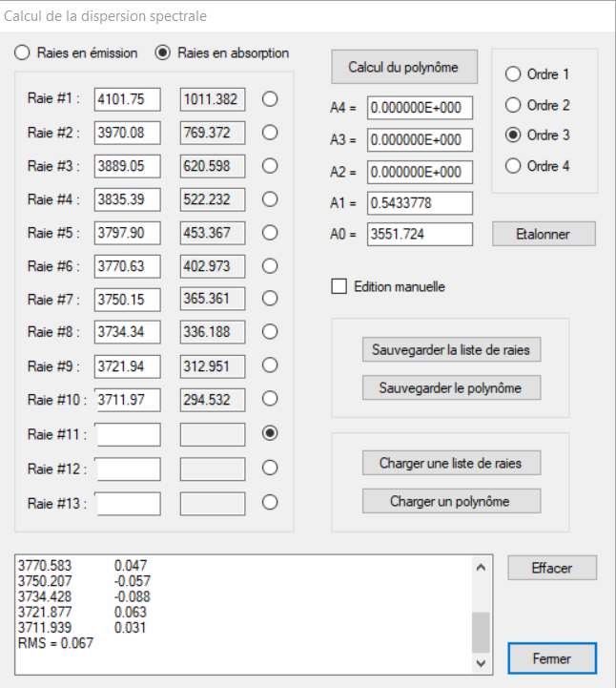This screenshot has height=688, width=616.
Task: Click the A1 coefficient field
Action: (x=420, y=203)
